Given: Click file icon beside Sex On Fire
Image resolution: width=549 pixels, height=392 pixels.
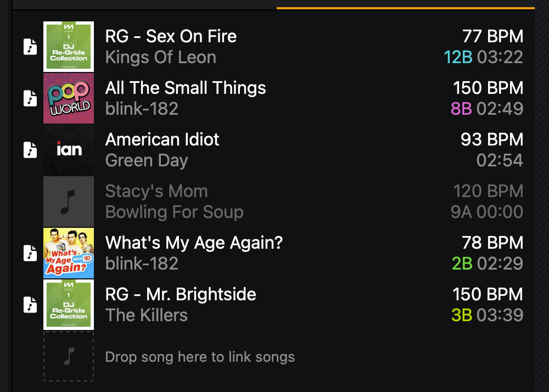Looking at the screenshot, I should (x=30, y=47).
